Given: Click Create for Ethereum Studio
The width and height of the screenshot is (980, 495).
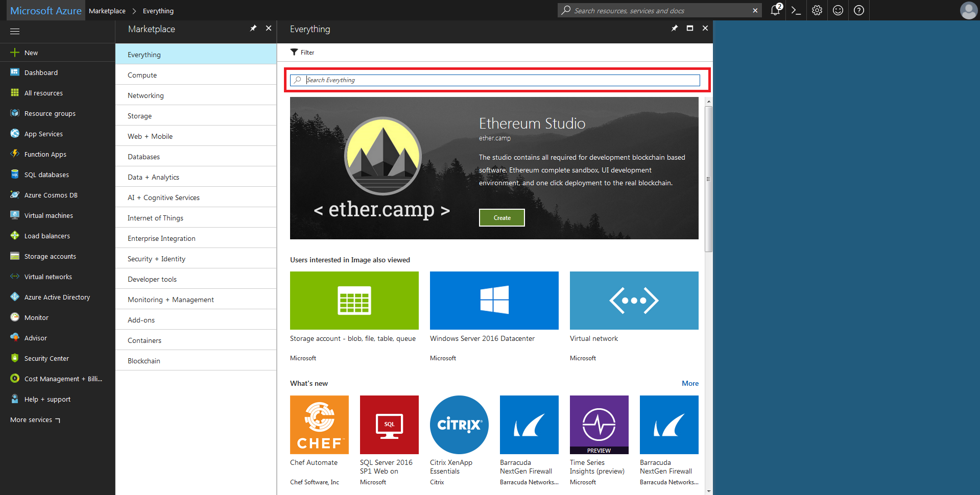Looking at the screenshot, I should pos(501,218).
